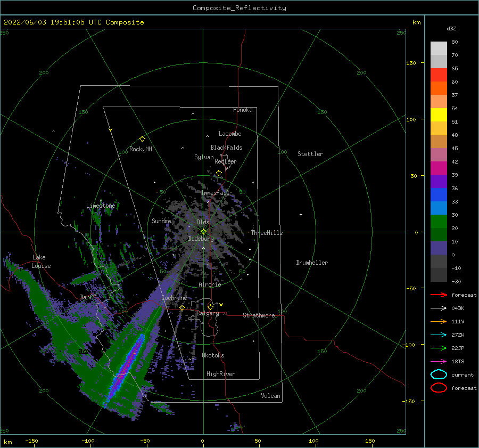The image size is (479, 448).
Task: Click the green 22JP arrow in legend
Action: pos(439,348)
